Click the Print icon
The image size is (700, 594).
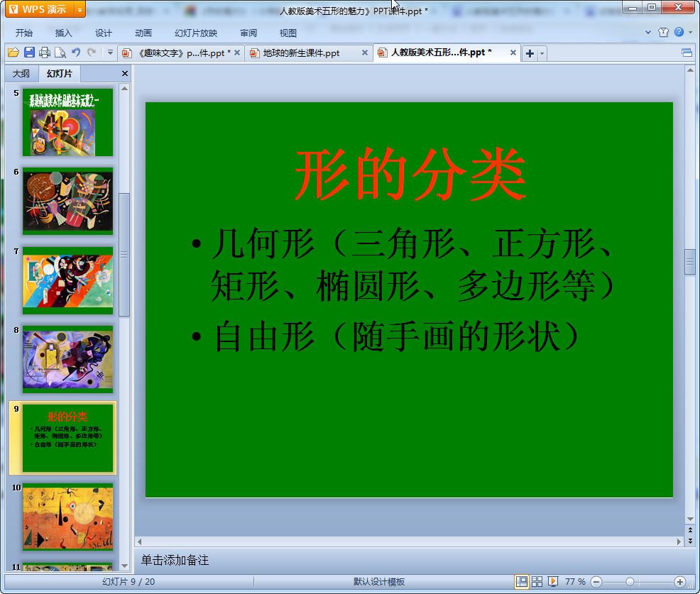(45, 53)
